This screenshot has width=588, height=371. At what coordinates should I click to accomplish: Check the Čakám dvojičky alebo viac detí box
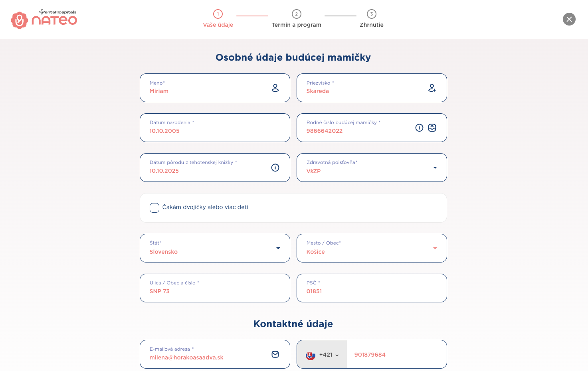[x=154, y=207]
